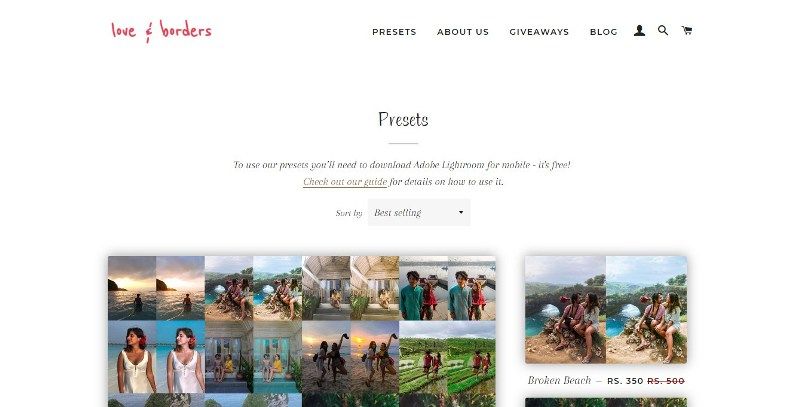The height and width of the screenshot is (407, 800).
Task: Open the shopping cart icon
Action: point(687,31)
